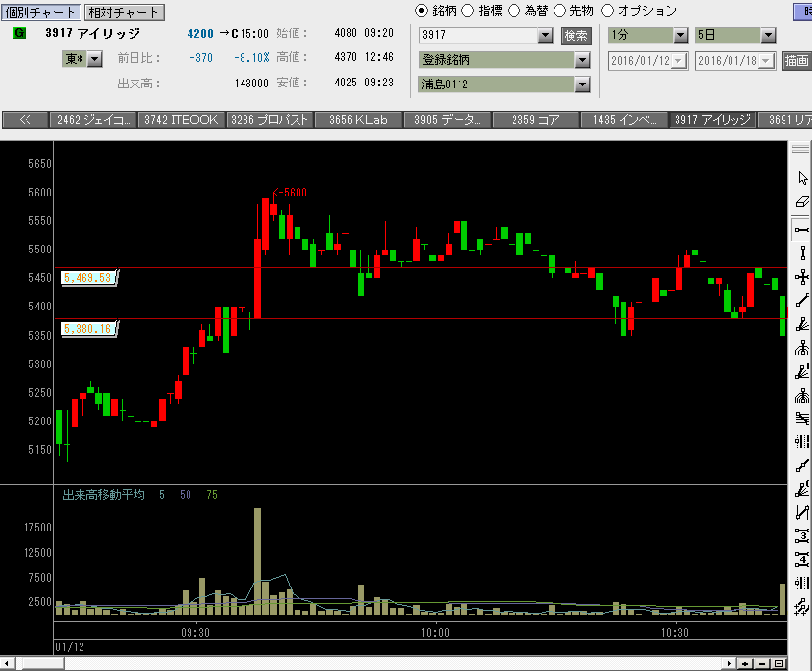Open the 2359 コア tab
The height and width of the screenshot is (671, 812).
536,120
